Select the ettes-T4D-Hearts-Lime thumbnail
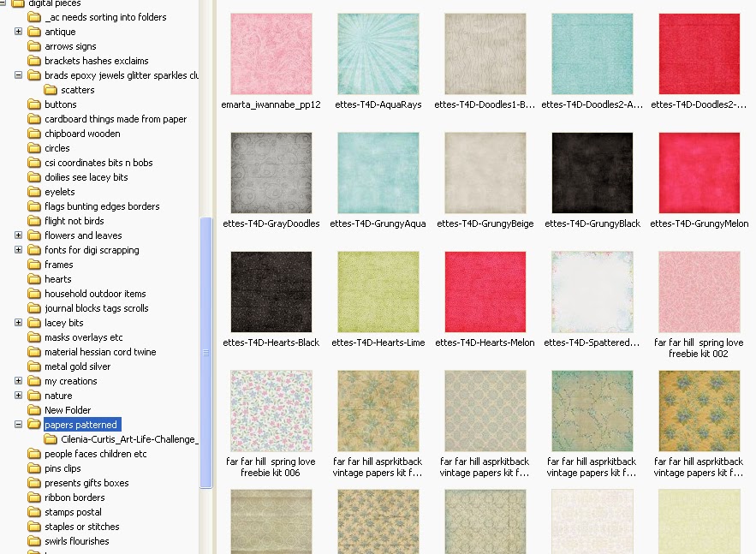 [x=378, y=292]
